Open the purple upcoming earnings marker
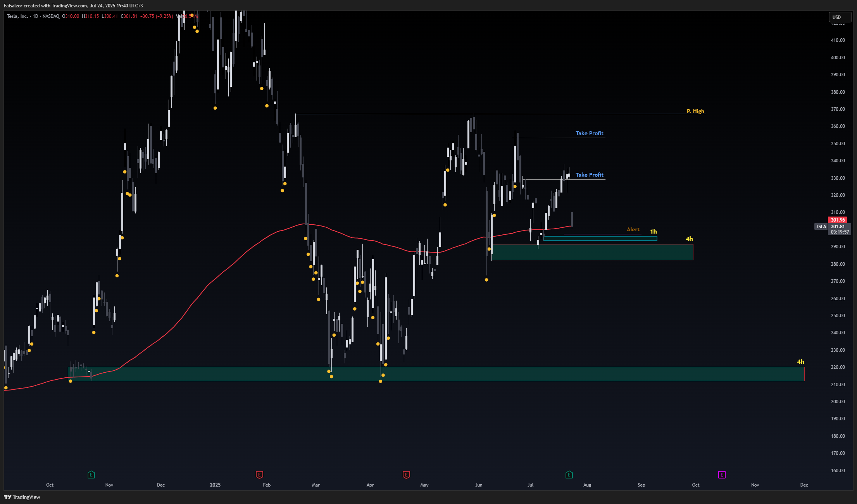The image size is (857, 504). point(722,475)
